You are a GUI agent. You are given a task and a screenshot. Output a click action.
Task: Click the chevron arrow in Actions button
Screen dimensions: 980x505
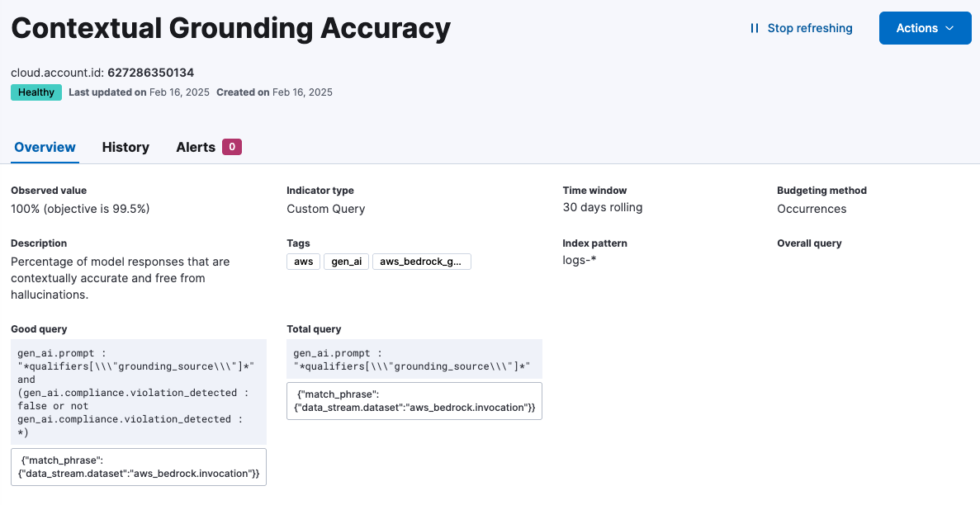pos(949,28)
